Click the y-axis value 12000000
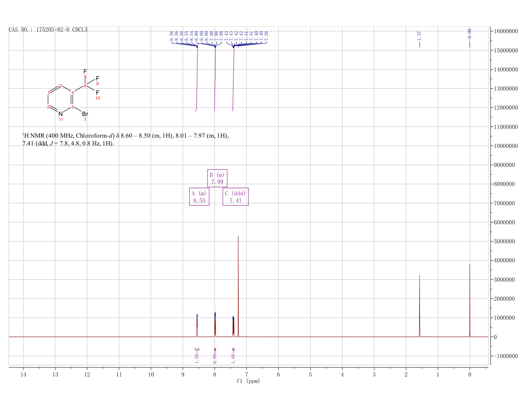 506,108
